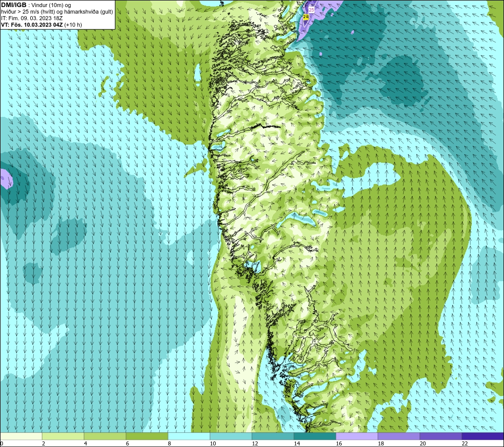Click the medium green 4–6 m/s legend swatch
The height and width of the screenshot is (447, 504).
coord(105,436)
